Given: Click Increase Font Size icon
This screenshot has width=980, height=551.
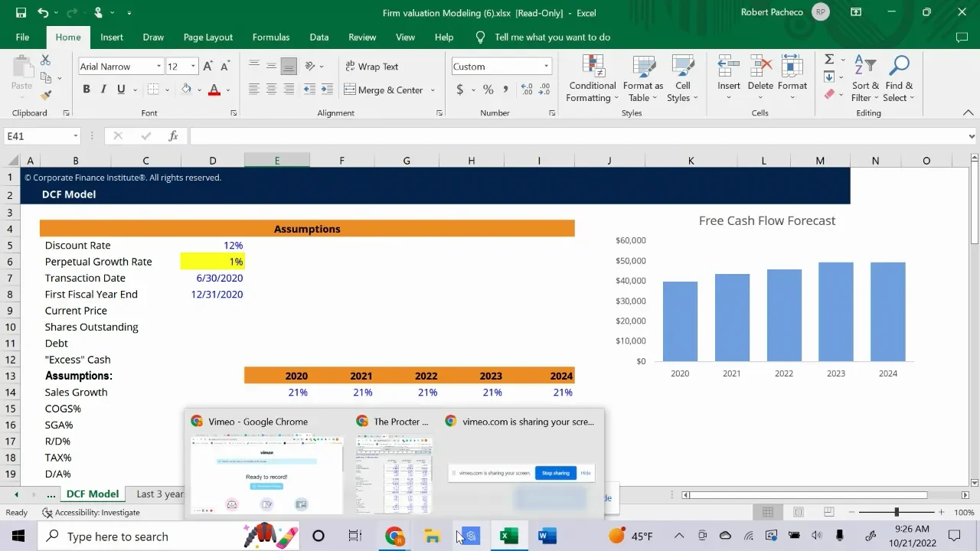Looking at the screenshot, I should coord(207,67).
